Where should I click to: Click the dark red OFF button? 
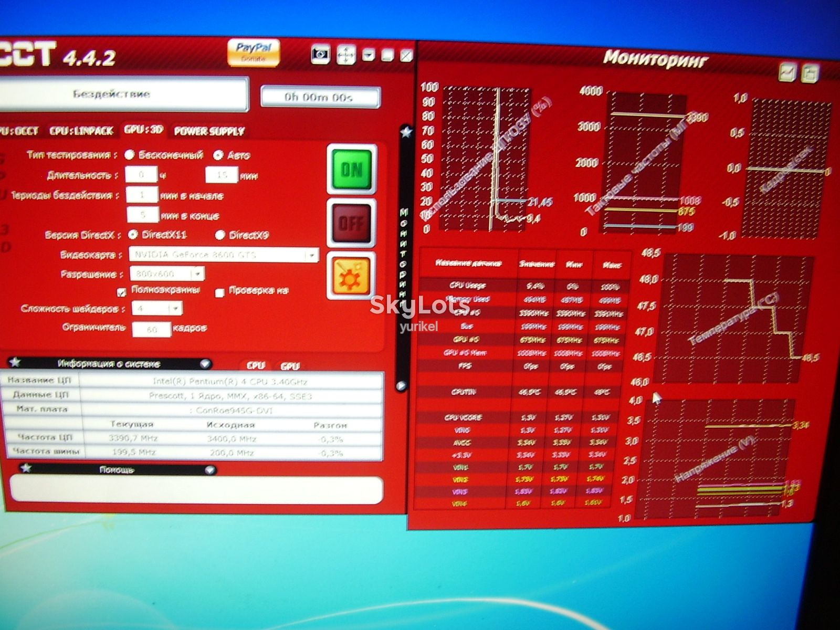(x=351, y=223)
